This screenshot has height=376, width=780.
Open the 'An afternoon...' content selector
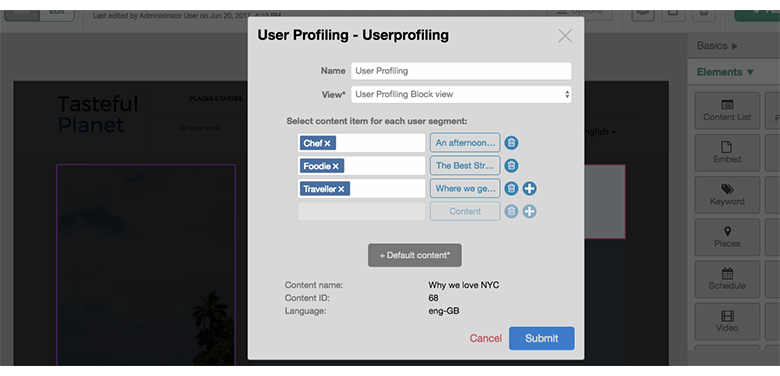[465, 143]
